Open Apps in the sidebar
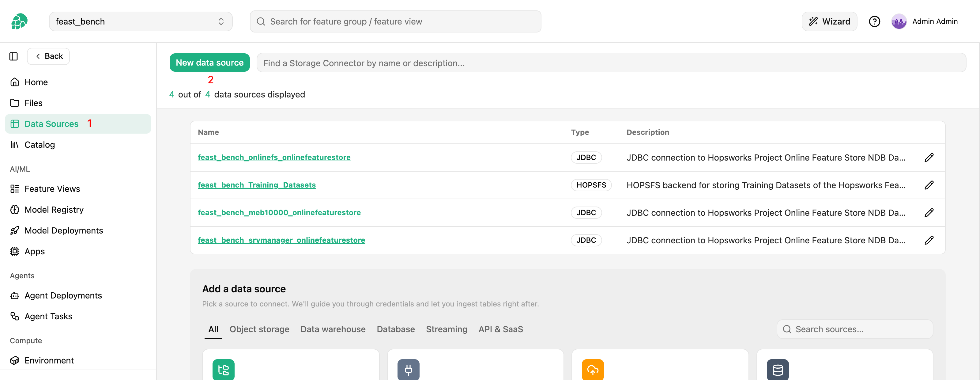Viewport: 980px width, 380px height. (78, 251)
